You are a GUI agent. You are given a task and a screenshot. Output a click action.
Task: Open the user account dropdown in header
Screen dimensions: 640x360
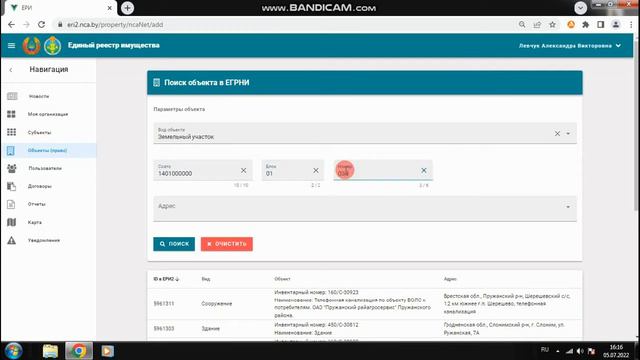click(x=570, y=46)
